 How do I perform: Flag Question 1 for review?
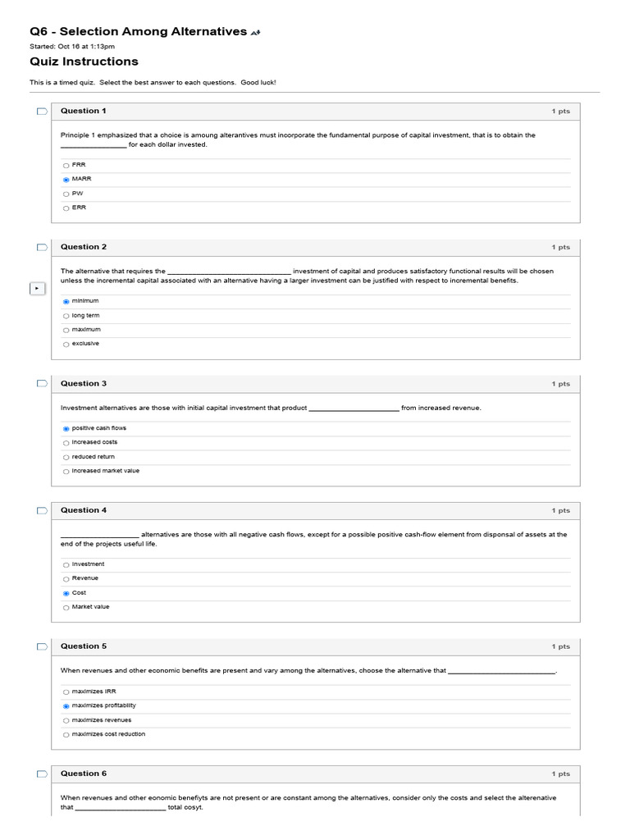tap(42, 112)
